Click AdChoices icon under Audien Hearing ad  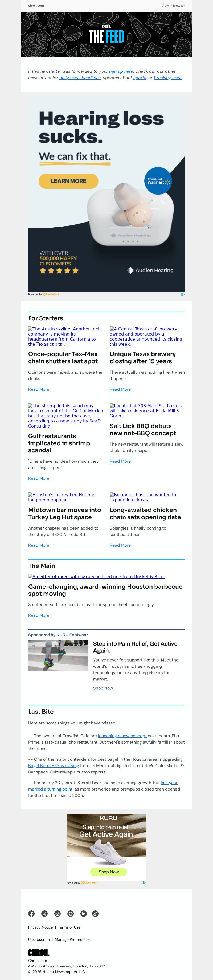(x=183, y=294)
